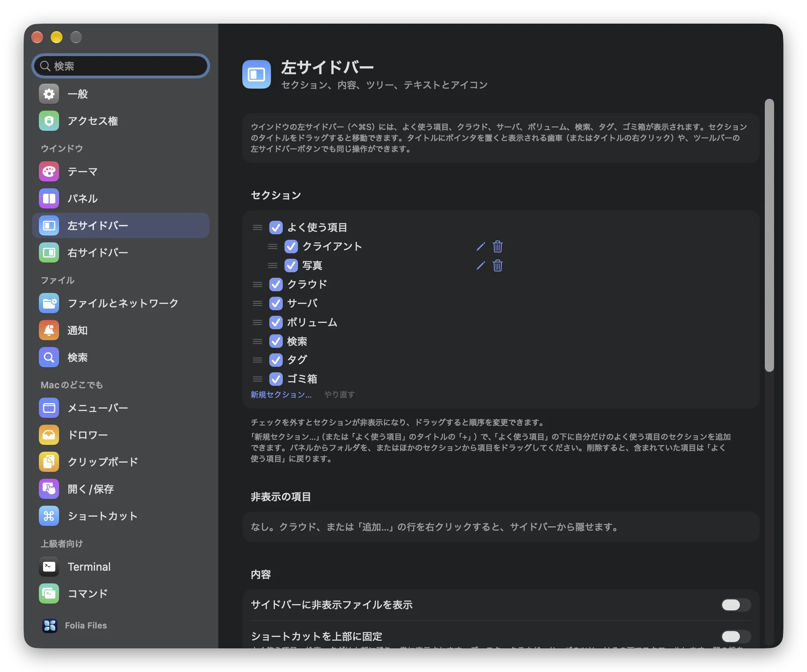Go to アクセス権 settings

tap(121, 121)
